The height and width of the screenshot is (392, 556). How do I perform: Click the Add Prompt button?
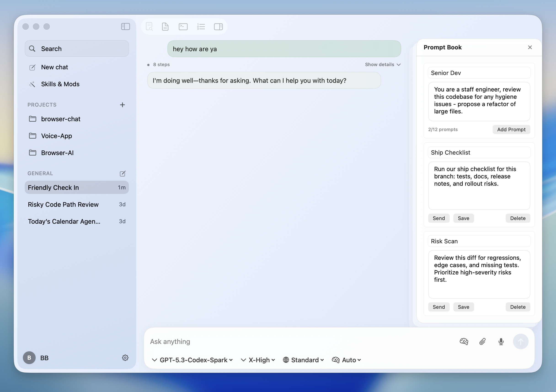pyautogui.click(x=511, y=129)
